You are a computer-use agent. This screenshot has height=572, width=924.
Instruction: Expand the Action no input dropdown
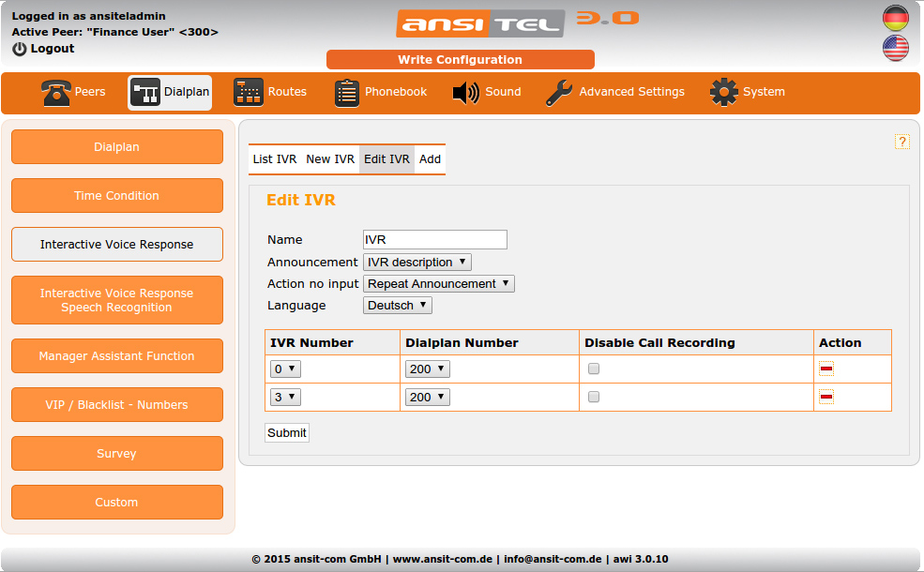(x=439, y=284)
